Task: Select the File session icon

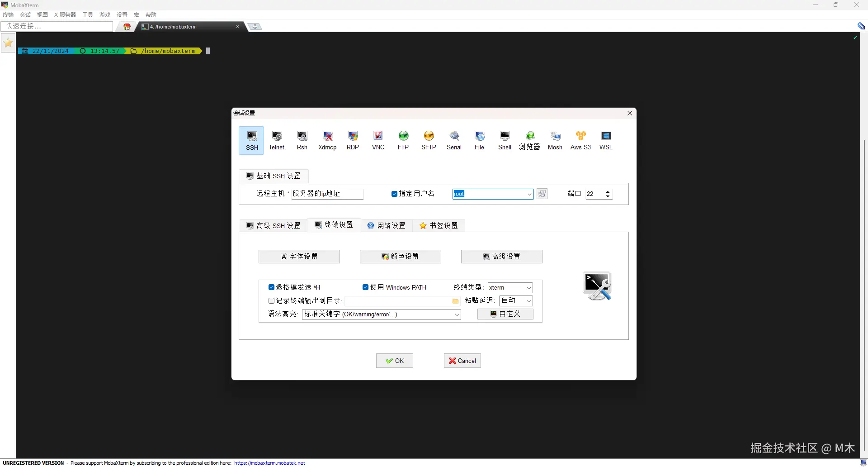Action: pyautogui.click(x=479, y=140)
